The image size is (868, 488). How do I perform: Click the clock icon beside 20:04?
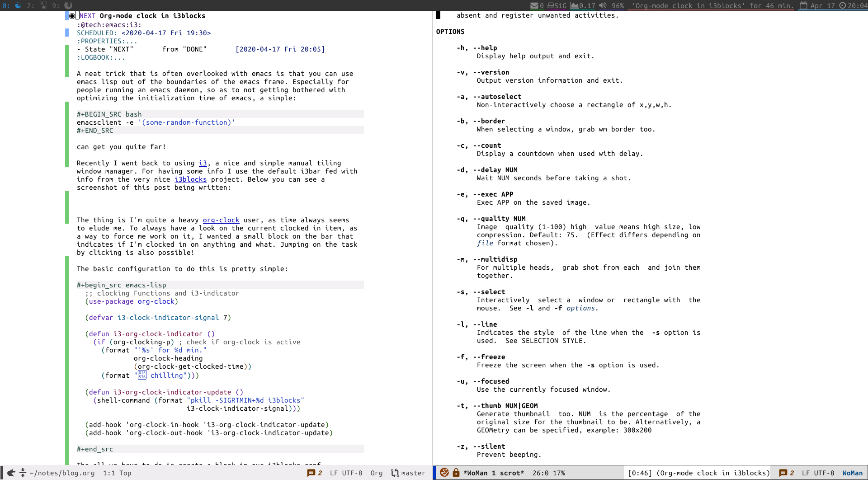click(842, 5)
